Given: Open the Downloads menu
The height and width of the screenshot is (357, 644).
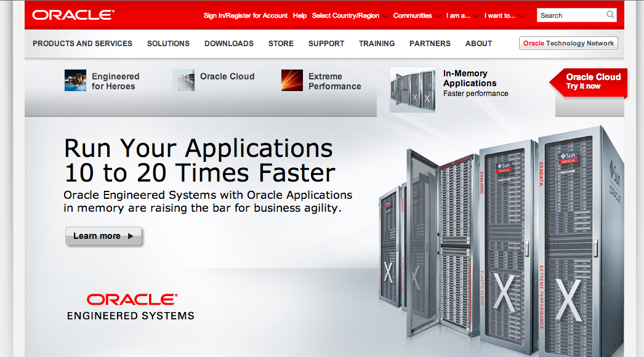Looking at the screenshot, I should (x=229, y=44).
